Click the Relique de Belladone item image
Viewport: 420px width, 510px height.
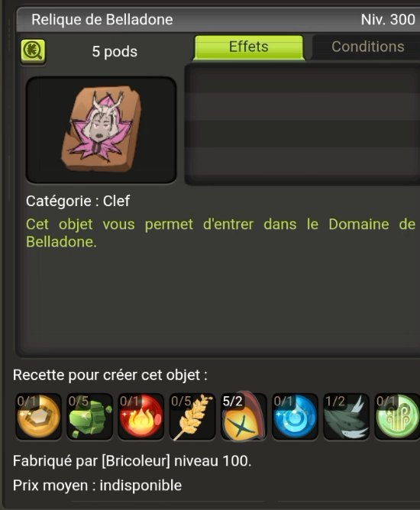click(x=101, y=130)
